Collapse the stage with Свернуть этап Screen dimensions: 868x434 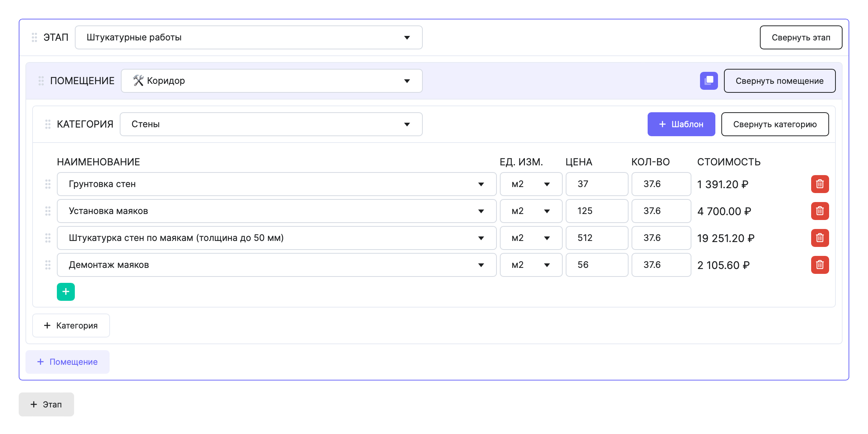801,37
